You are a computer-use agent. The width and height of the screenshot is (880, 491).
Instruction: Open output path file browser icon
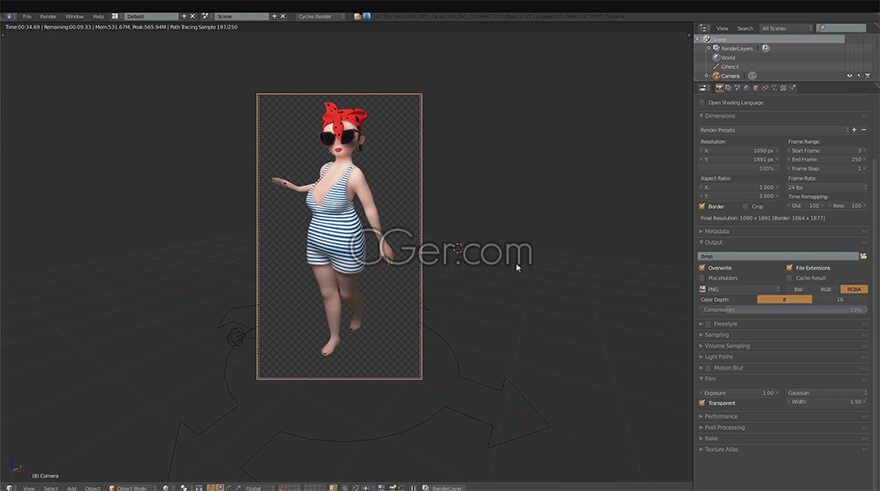[x=863, y=256]
